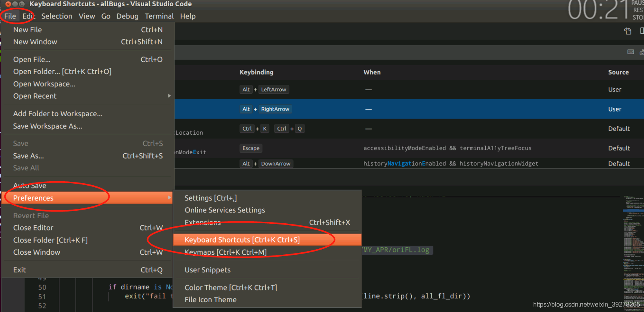Choose New Window menu entry
Image resolution: width=644 pixels, height=312 pixels.
(88, 42)
